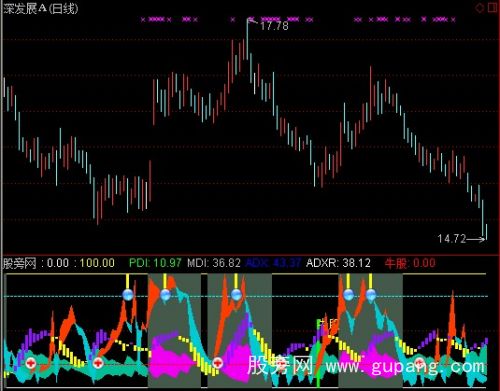Click the yellow 100.00 value label

[x=97, y=263]
